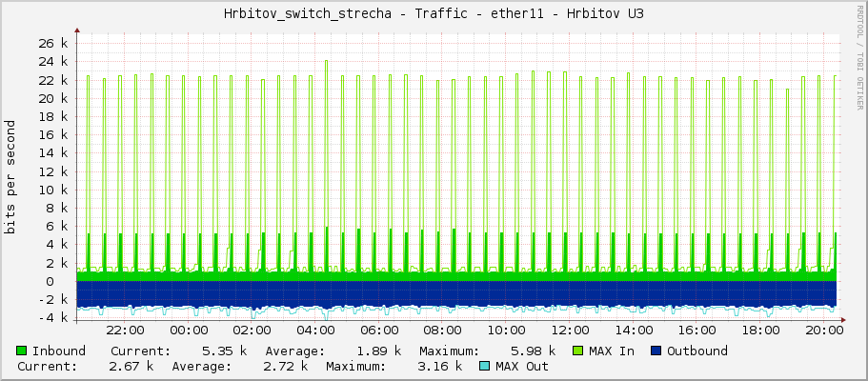
Task: Click the 6 k y-axis label
Action: [58, 226]
